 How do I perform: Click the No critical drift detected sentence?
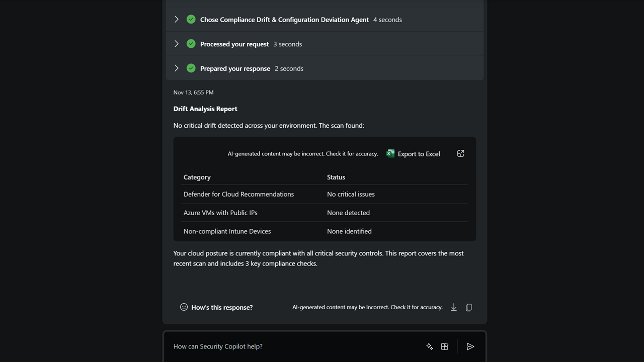click(x=269, y=125)
